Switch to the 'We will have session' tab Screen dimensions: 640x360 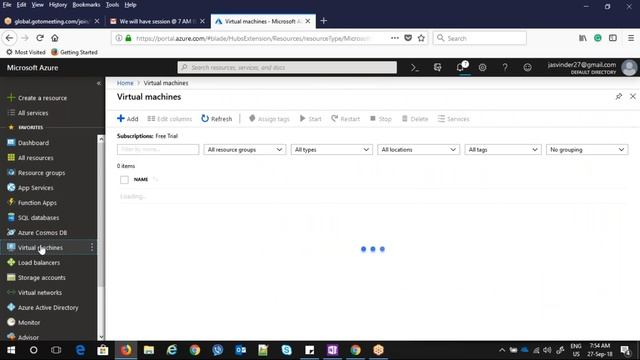click(x=157, y=21)
